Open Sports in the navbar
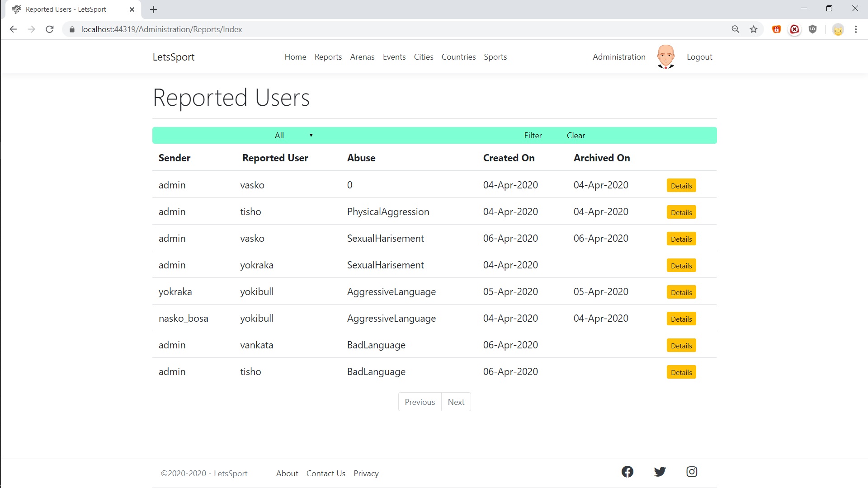Viewport: 868px width, 488px height. [x=495, y=57]
